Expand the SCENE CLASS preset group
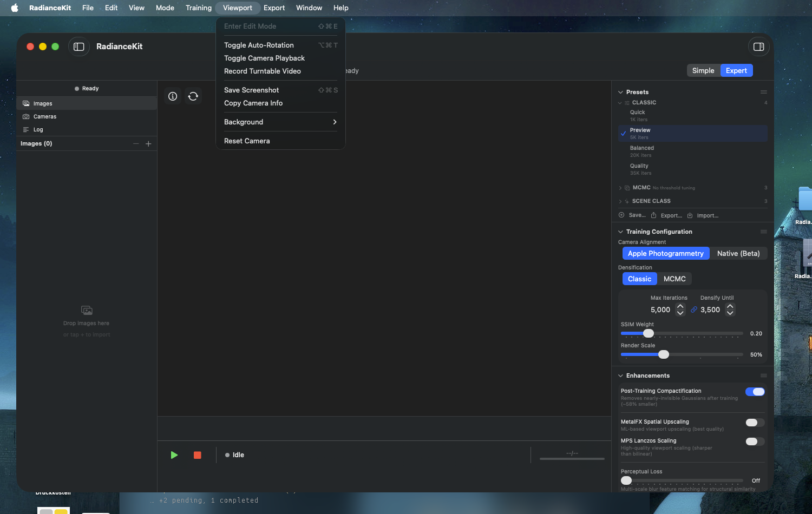This screenshot has width=812, height=514. [620, 201]
